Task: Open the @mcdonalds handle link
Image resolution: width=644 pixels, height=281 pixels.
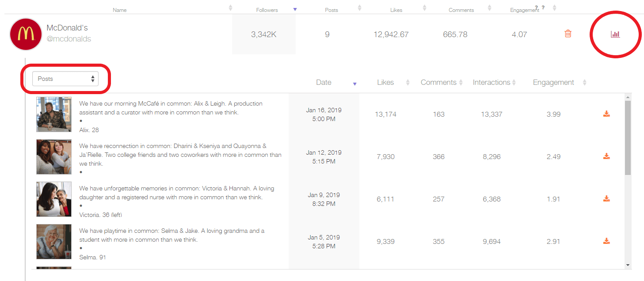Action: [69, 39]
